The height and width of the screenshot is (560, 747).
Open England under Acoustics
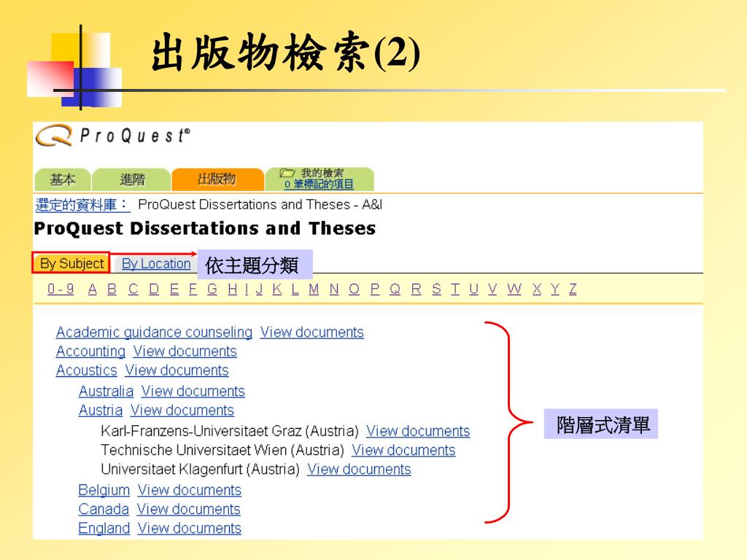click(104, 528)
